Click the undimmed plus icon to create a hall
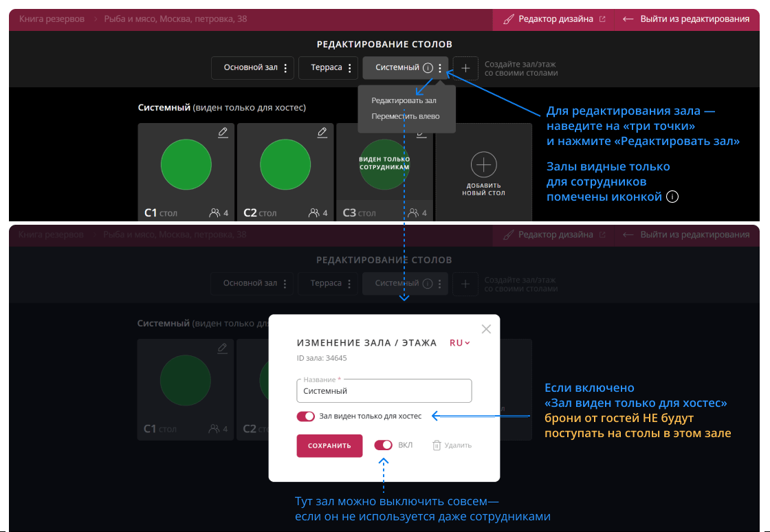770x532 pixels. coord(465,68)
